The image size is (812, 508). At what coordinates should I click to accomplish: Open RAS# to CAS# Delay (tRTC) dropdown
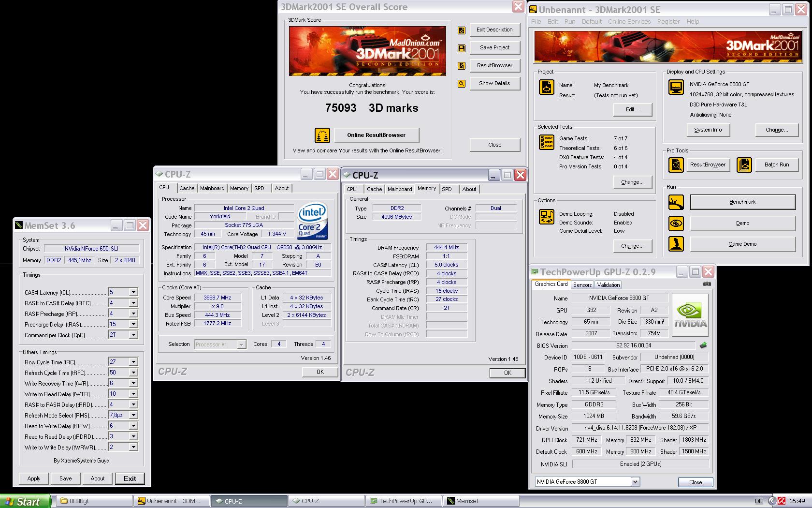coord(133,303)
